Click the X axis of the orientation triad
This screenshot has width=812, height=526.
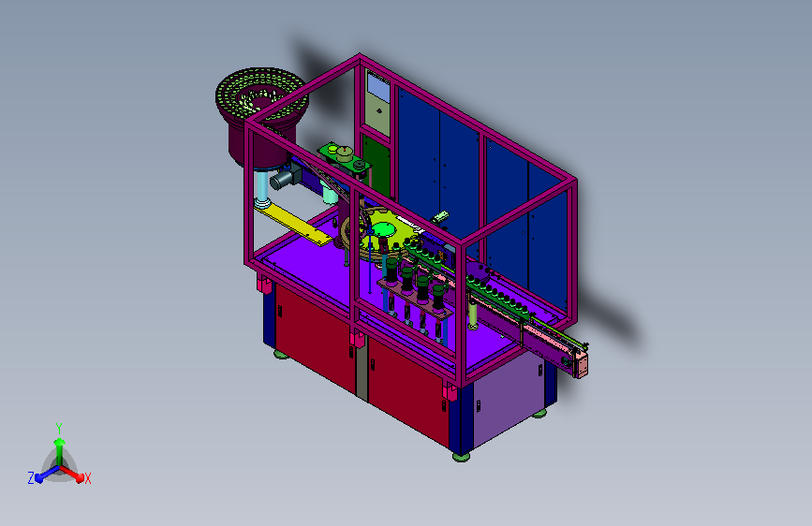(76, 475)
